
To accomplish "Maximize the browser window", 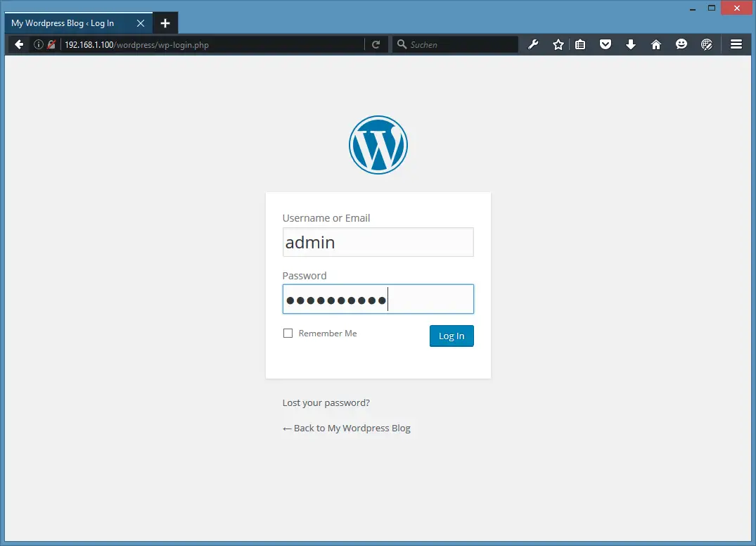I will pos(712,8).
